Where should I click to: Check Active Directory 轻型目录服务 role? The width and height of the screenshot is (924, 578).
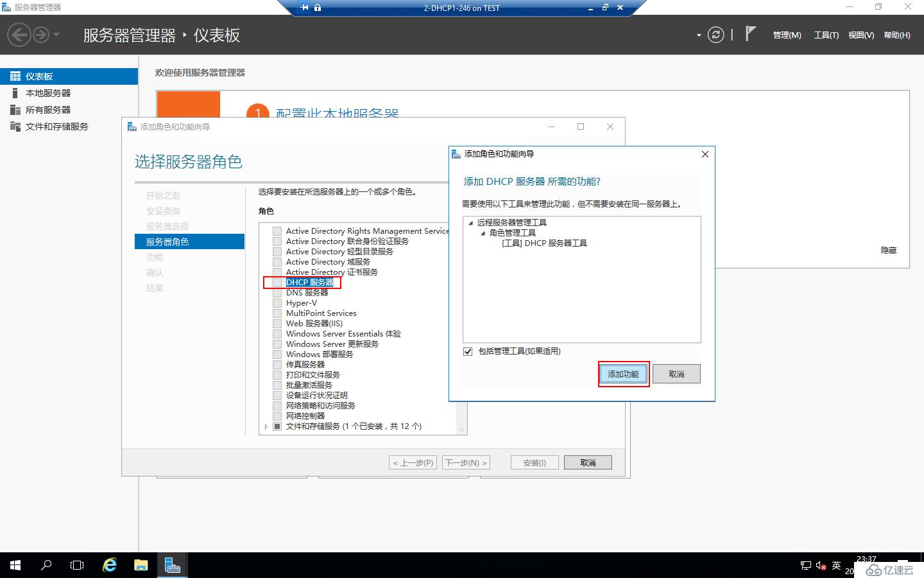point(277,252)
